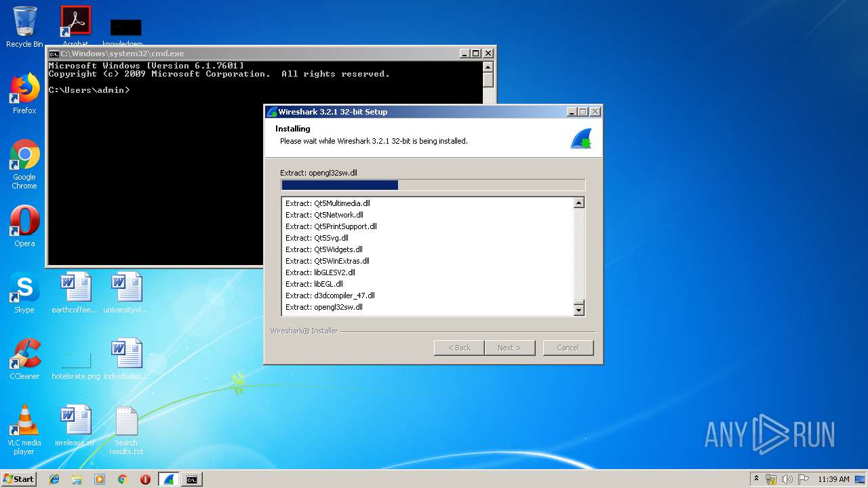Click the < Back button in the installer
Screen dimensions: 868x488
[459, 348]
